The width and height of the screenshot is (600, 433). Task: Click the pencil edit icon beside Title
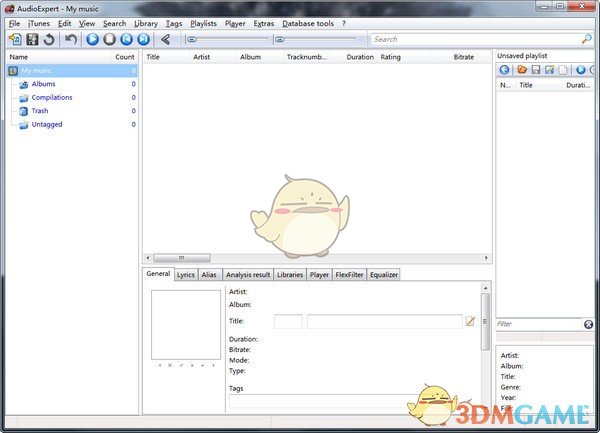[470, 321]
